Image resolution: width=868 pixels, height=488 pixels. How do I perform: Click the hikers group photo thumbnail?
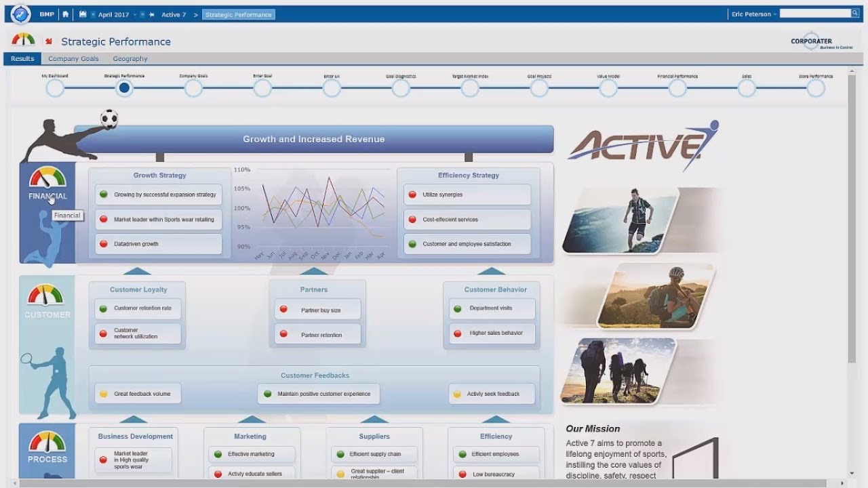[x=618, y=370]
